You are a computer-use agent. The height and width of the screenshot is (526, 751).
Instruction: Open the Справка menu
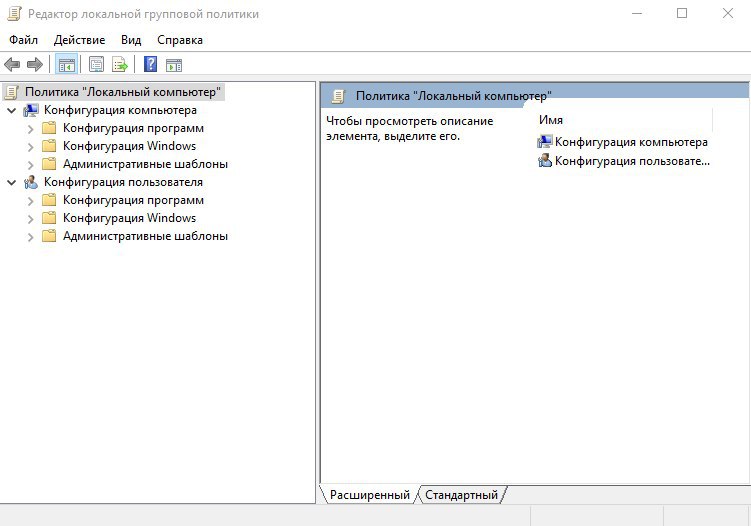(180, 40)
